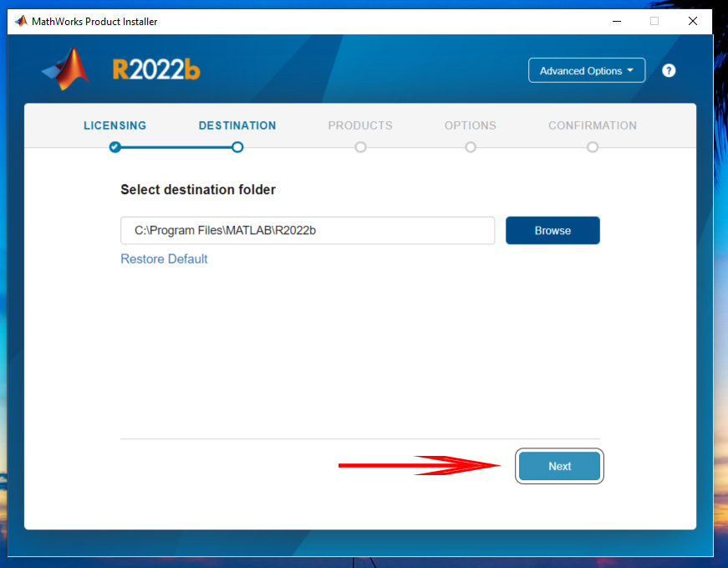The image size is (728, 568).
Task: Switch to the PRODUCTS step tab
Action: pyautogui.click(x=360, y=125)
